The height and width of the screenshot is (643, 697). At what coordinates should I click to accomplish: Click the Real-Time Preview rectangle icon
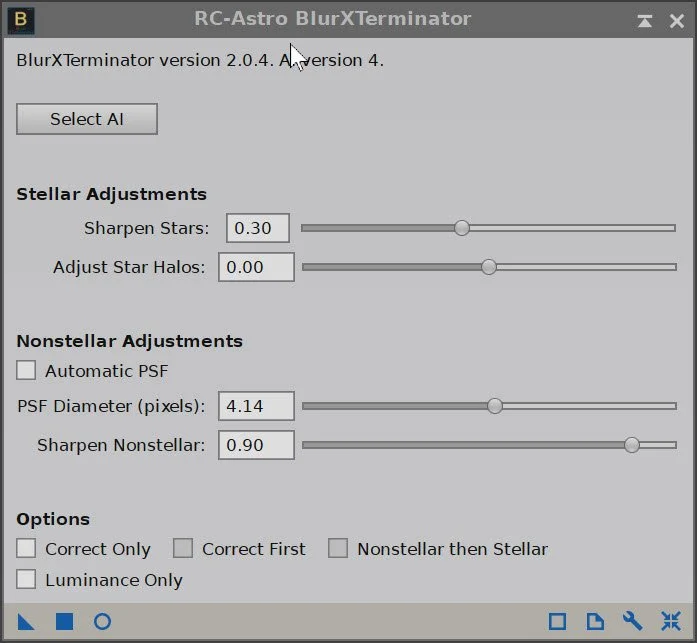pos(557,622)
